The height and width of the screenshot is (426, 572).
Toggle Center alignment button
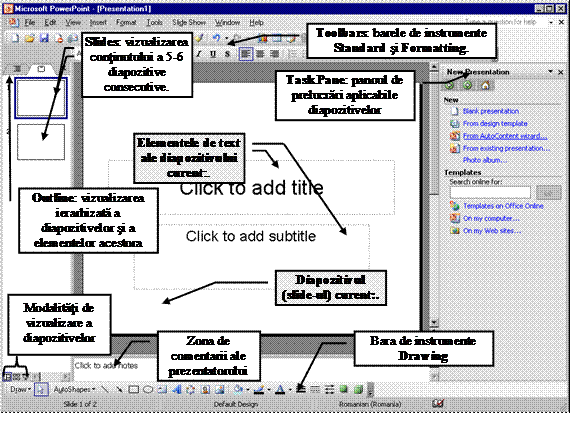pos(260,54)
